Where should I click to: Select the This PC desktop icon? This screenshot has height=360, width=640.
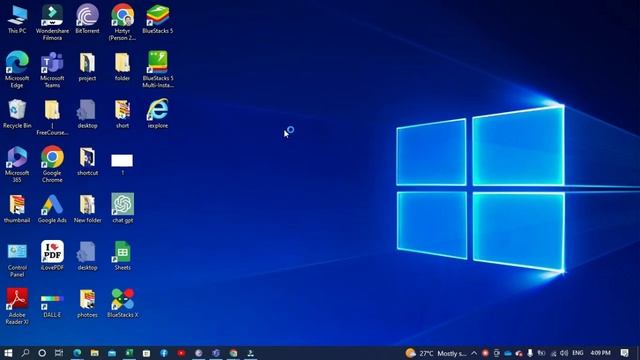tap(17, 19)
